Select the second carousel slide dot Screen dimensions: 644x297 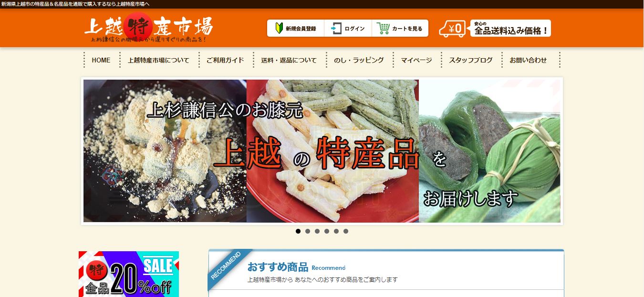308,231
